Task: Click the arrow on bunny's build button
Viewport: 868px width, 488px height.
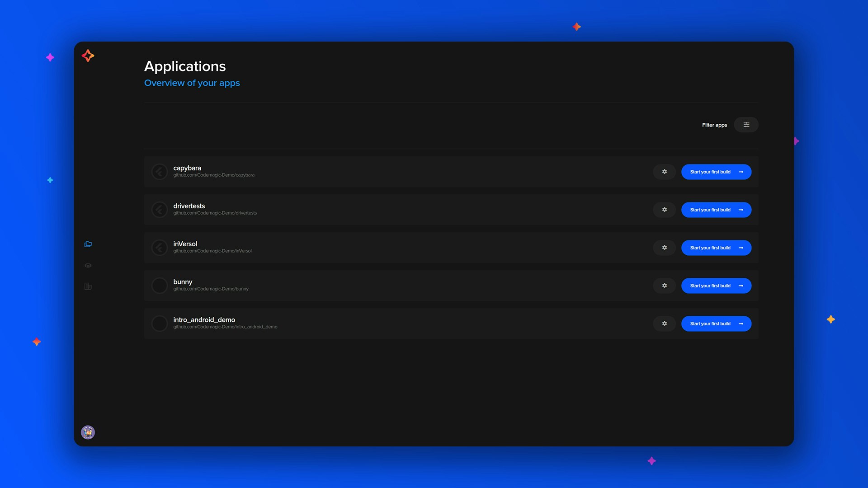Action: click(741, 286)
